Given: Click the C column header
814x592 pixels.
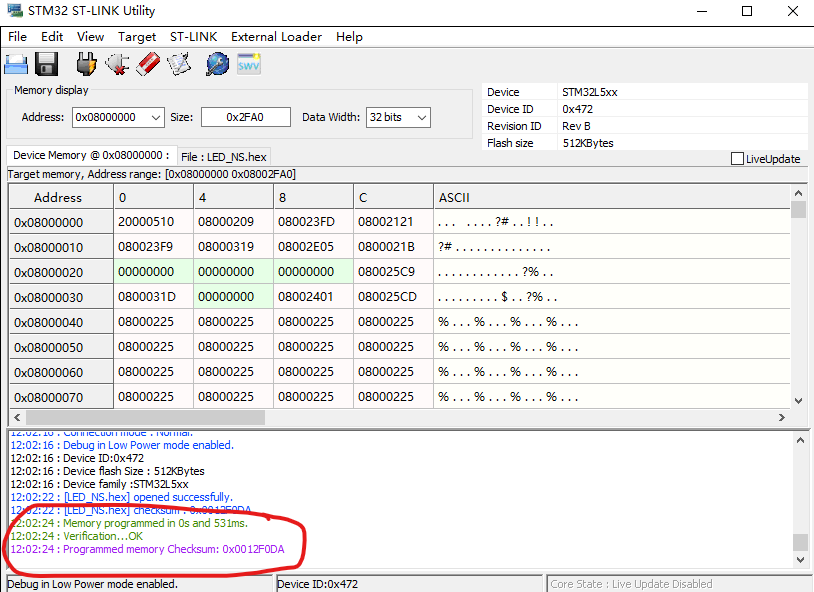Looking at the screenshot, I should 393,197.
